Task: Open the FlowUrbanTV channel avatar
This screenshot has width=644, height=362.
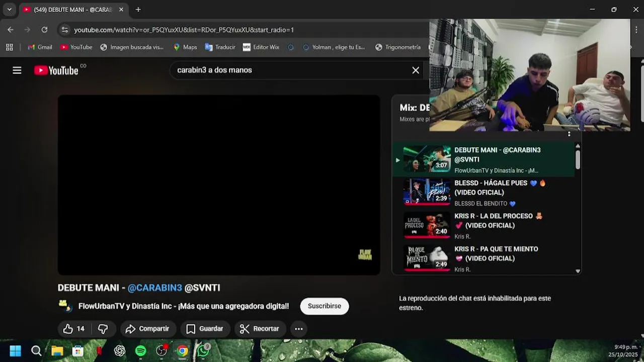Action: 65,306
